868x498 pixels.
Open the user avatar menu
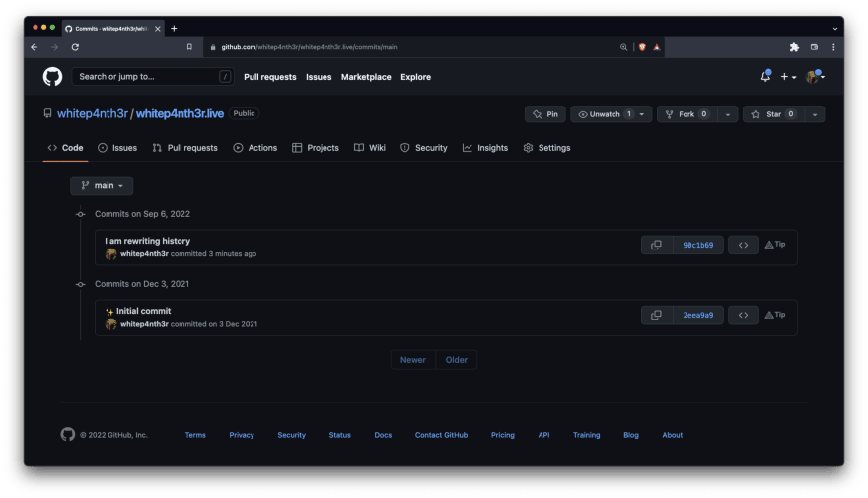coord(815,77)
